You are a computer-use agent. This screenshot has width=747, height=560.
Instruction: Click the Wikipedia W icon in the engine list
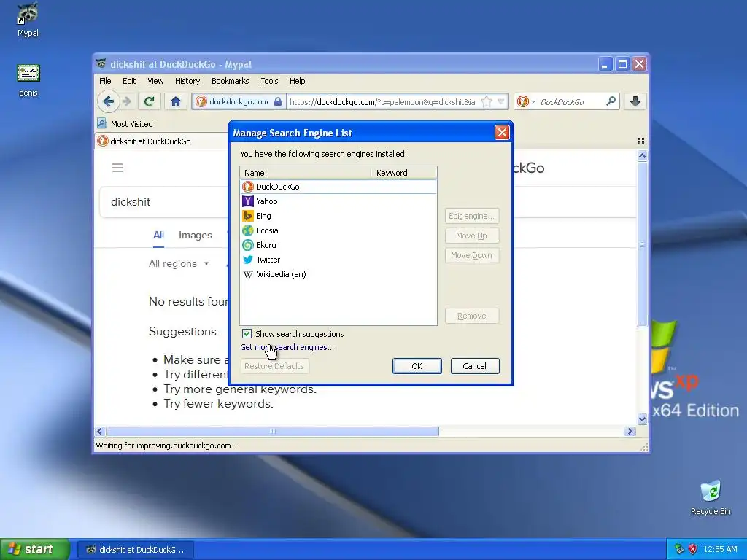click(248, 274)
